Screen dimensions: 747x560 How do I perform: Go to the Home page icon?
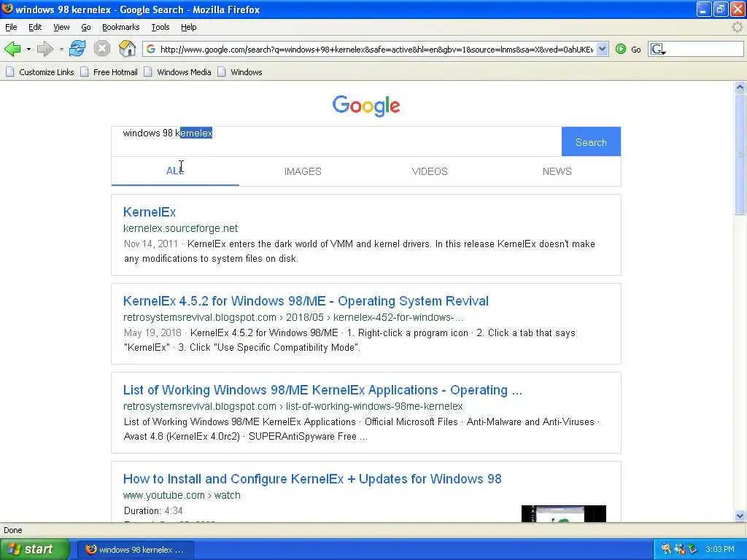127,49
